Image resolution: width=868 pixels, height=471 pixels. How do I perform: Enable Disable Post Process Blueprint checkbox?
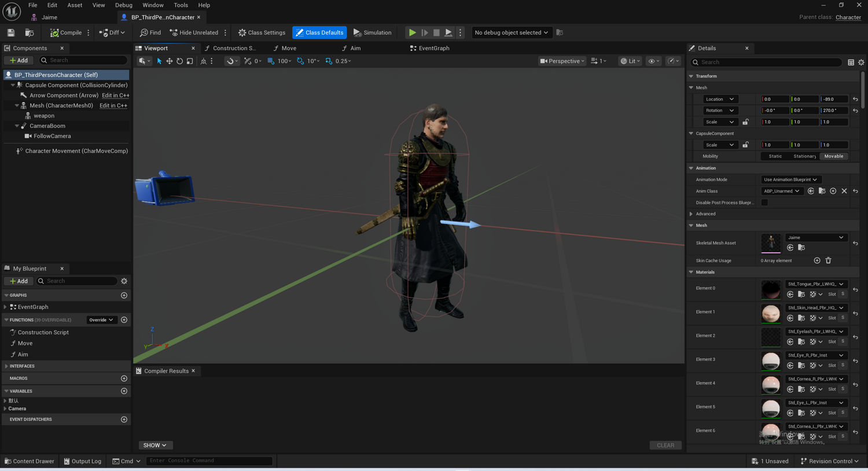tap(764, 203)
